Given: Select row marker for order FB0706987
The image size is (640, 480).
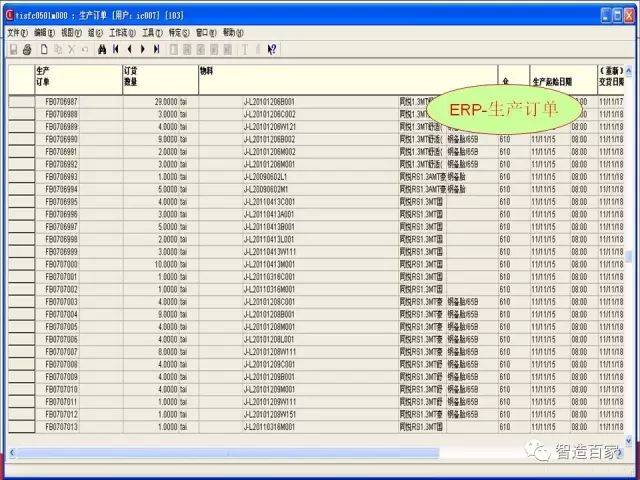Looking at the screenshot, I should pos(21,102).
